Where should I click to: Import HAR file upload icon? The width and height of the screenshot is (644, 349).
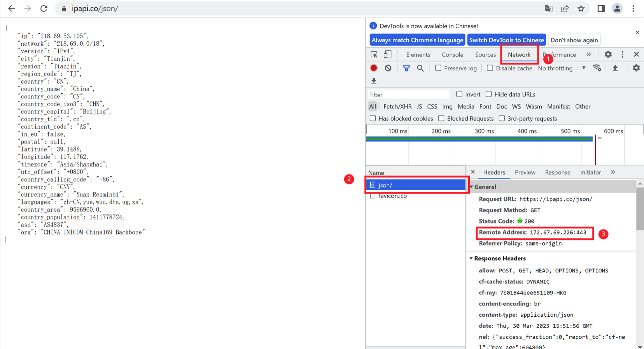[615, 68]
